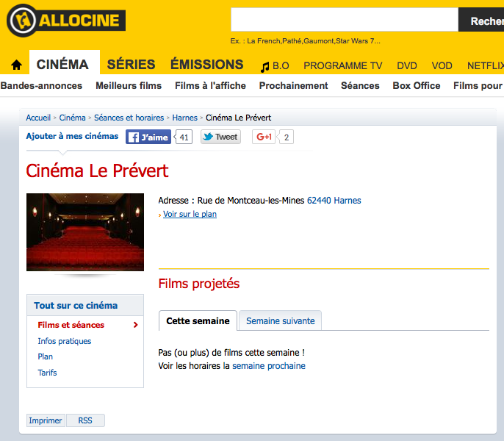Like the page with Facebook J'aime
The image size is (504, 441).
(148, 137)
